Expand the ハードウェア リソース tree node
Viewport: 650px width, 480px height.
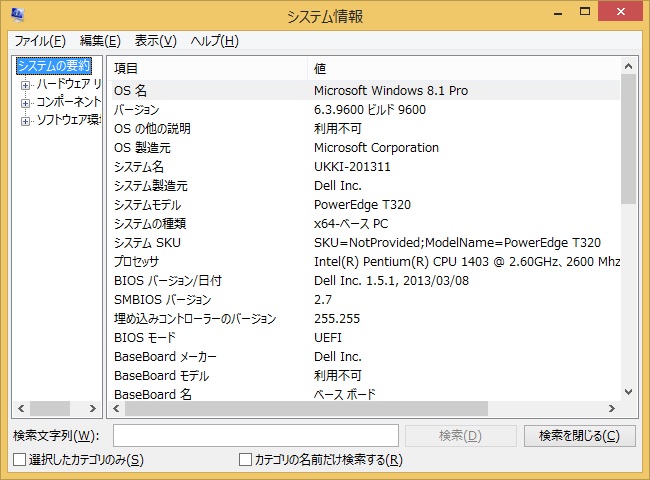[x=25, y=85]
